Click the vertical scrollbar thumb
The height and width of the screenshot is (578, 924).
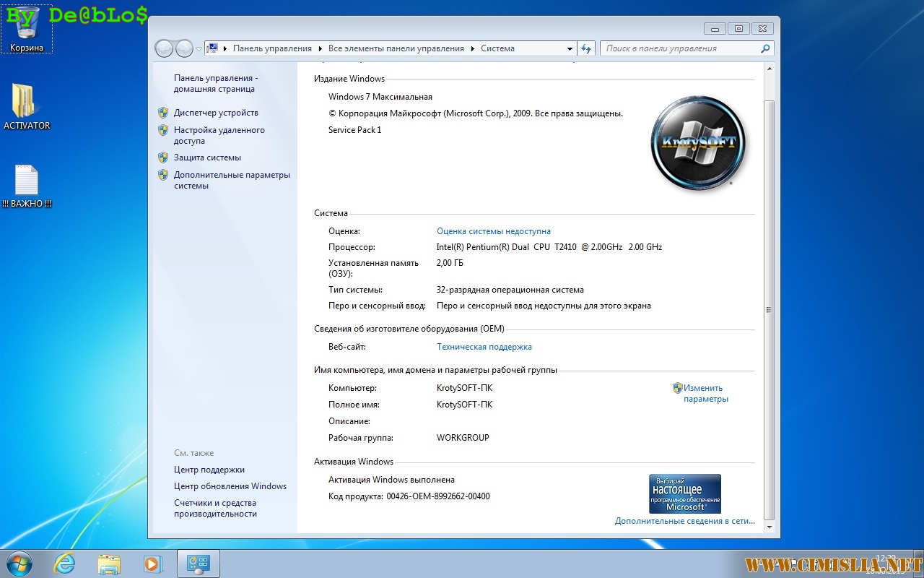pos(769,310)
